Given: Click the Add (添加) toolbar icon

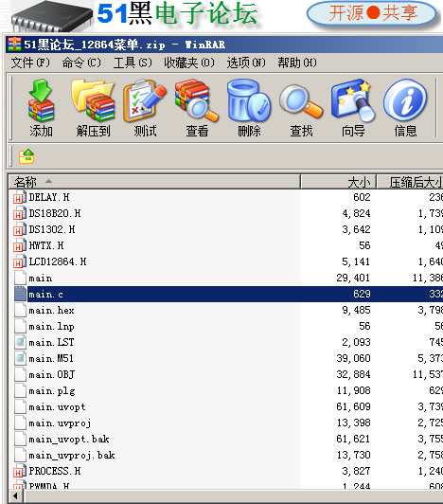Looking at the screenshot, I should tap(41, 101).
